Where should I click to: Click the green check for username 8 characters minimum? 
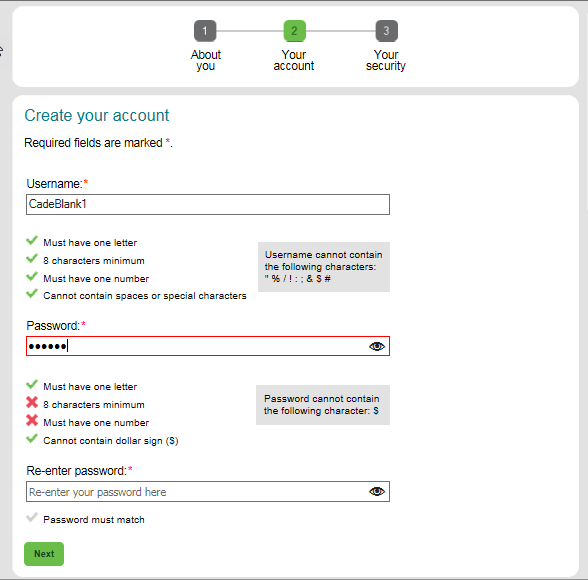(32, 258)
